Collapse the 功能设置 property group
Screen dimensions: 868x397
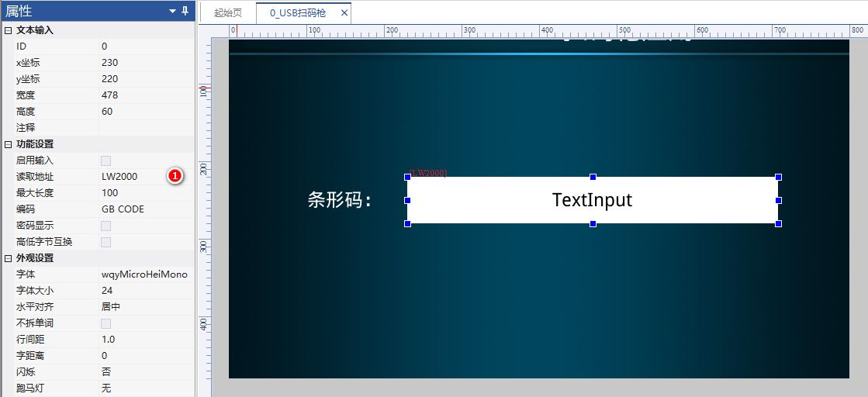pyautogui.click(x=8, y=144)
